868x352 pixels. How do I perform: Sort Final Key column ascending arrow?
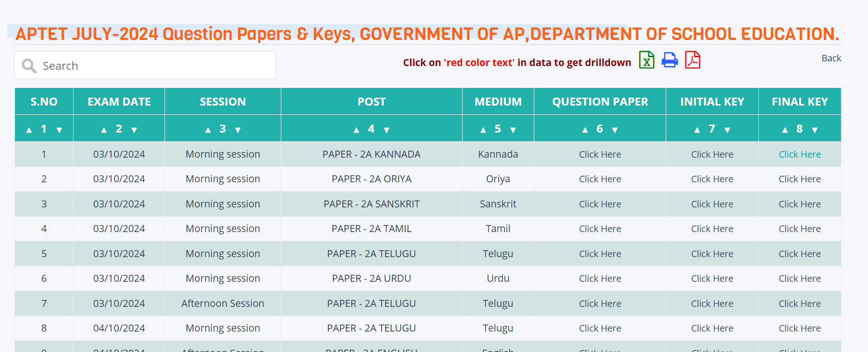coord(785,130)
